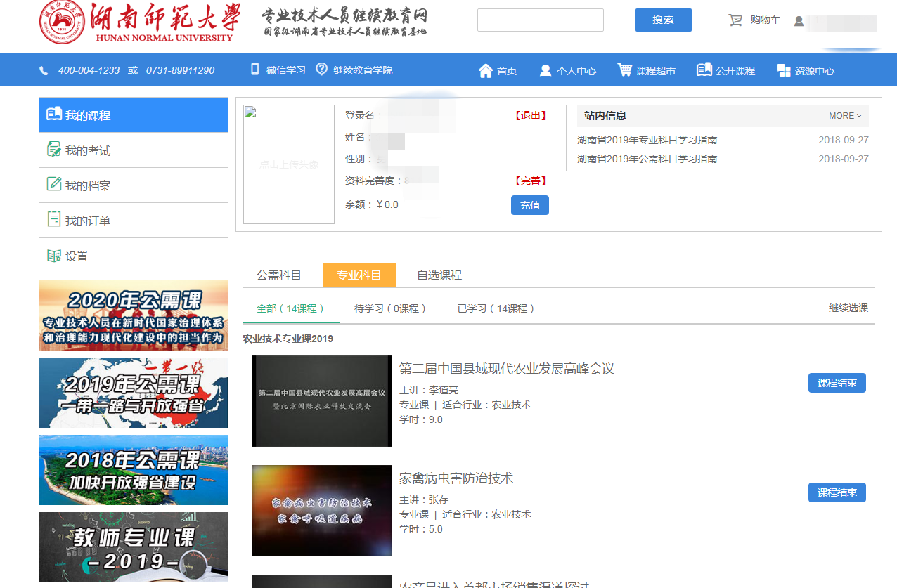This screenshot has width=897, height=588.
Task: Click the 【退出】 logout link
Action: coord(530,116)
